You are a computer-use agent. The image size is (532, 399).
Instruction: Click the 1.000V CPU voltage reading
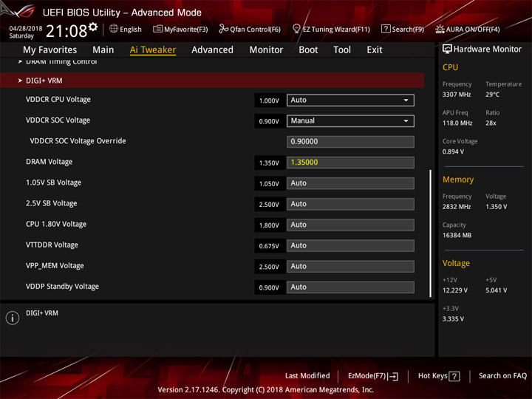point(269,100)
